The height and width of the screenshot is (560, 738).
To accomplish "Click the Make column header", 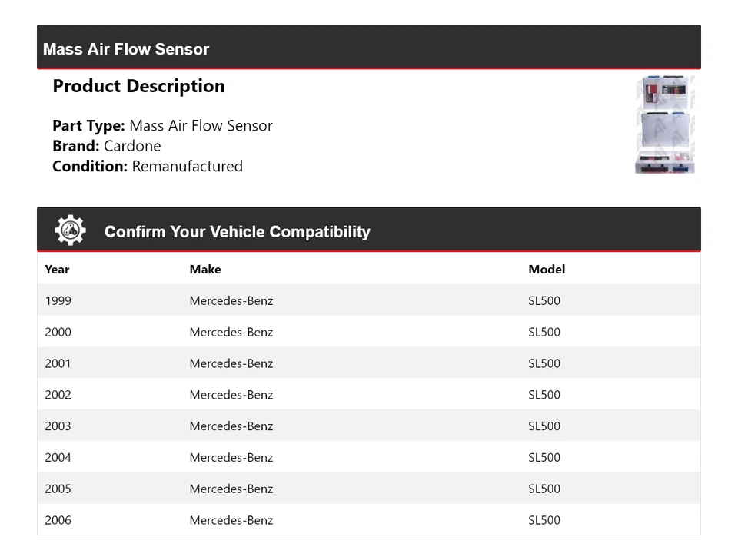I will (x=205, y=270).
